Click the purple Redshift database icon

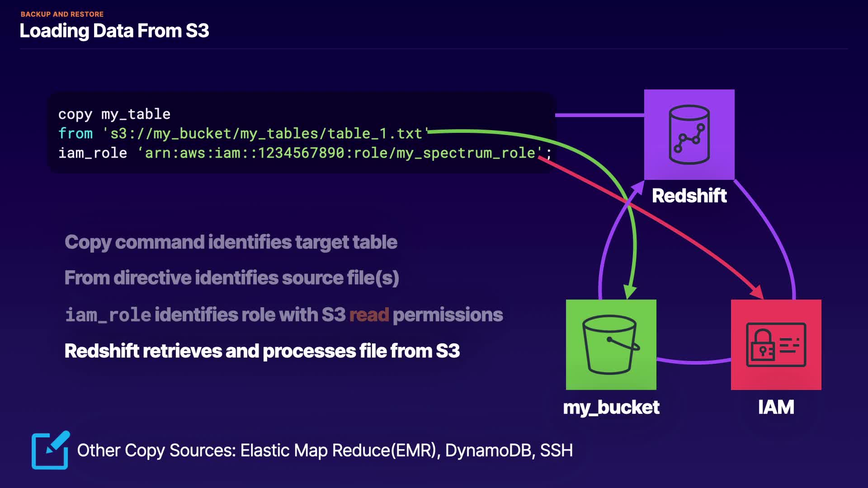689,135
